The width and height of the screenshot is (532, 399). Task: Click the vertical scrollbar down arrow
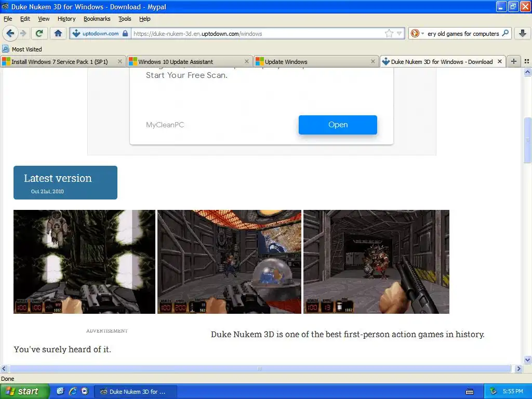point(527,360)
